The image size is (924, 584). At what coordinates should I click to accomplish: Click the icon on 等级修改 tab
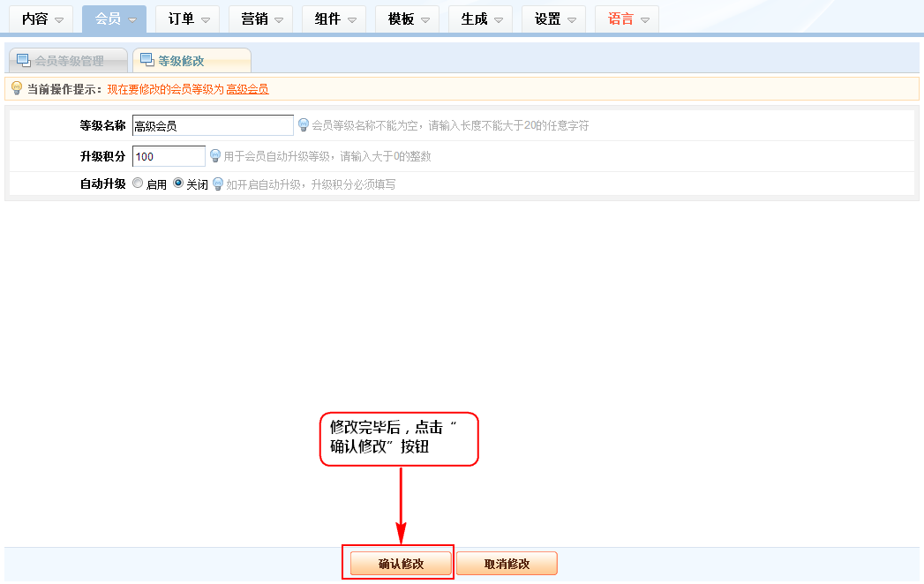[146, 61]
